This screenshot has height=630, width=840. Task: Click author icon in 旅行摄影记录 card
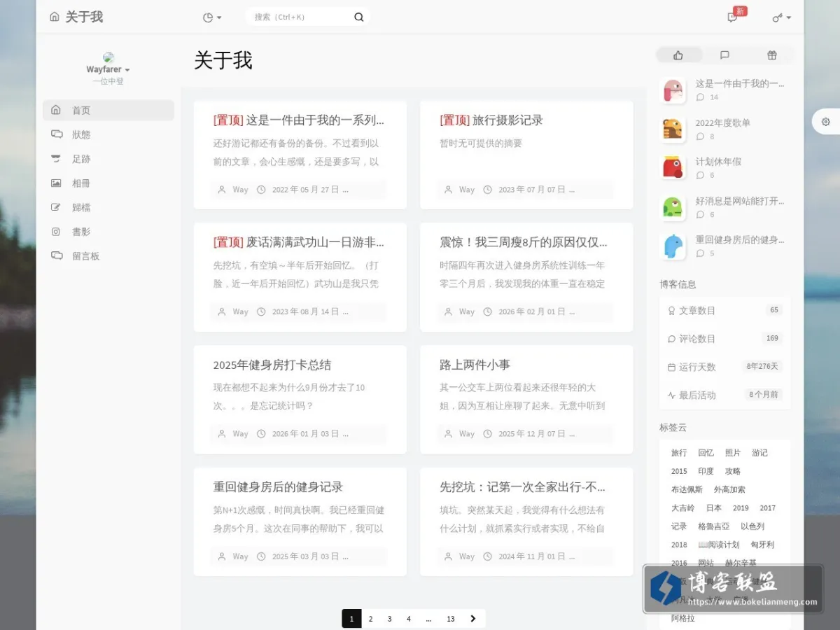coord(449,190)
